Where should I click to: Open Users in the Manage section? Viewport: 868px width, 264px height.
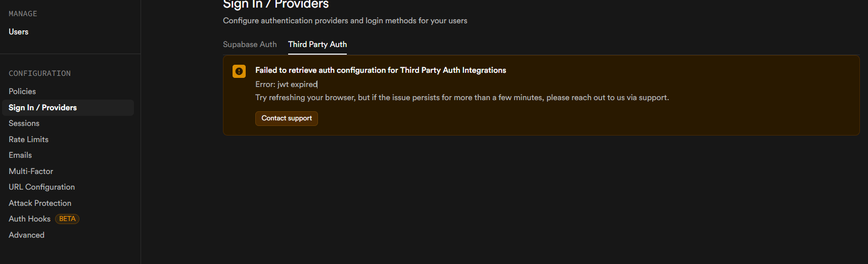pyautogui.click(x=19, y=32)
